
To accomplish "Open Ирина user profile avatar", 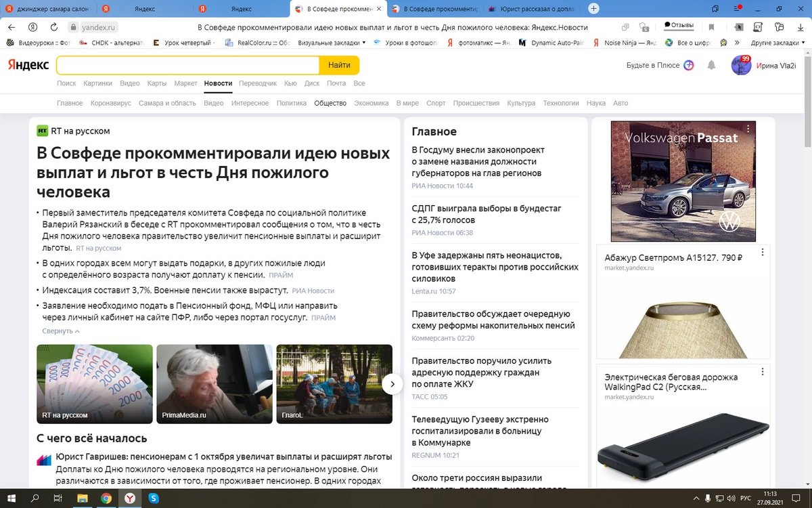I will [742, 65].
